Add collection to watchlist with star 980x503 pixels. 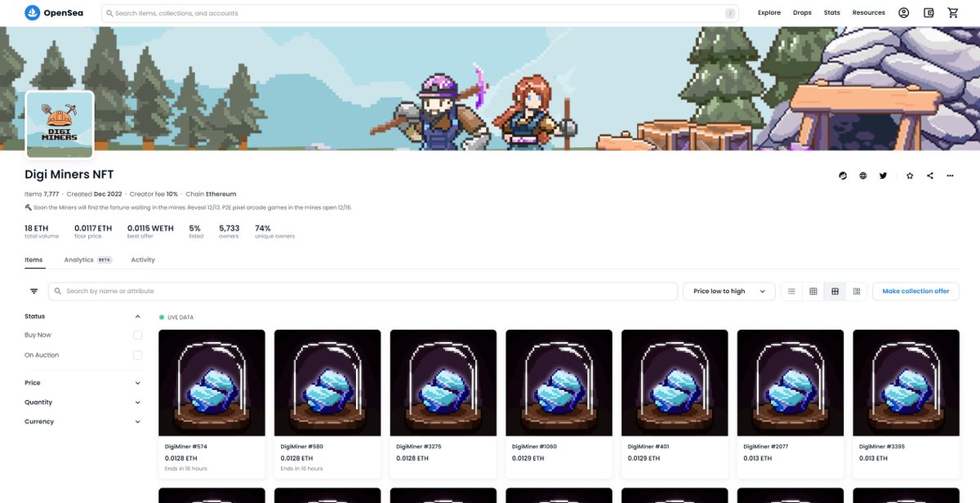910,176
